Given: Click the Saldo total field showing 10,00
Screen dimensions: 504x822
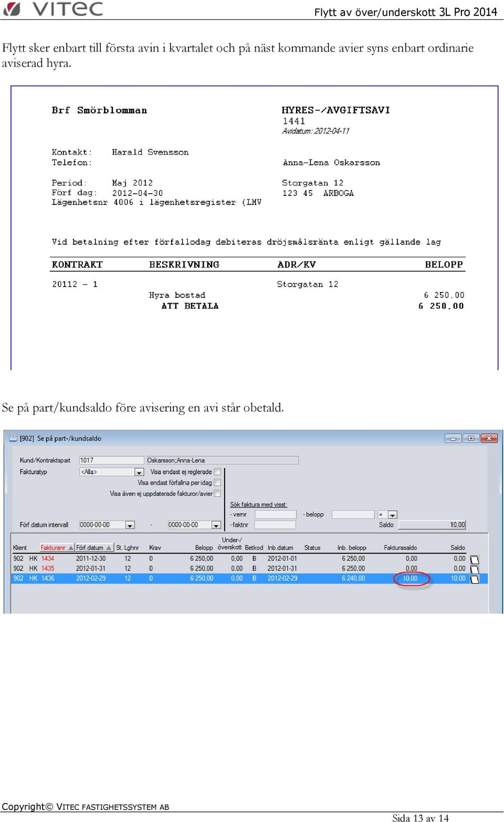Looking at the screenshot, I should point(432,525).
